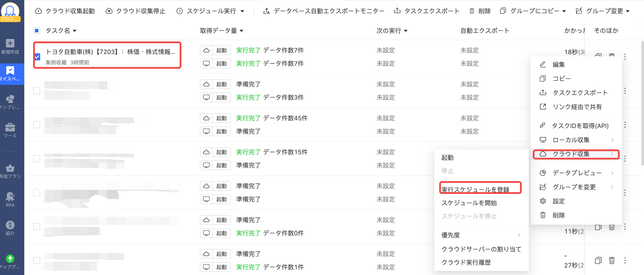
Task: Click the cloud icon in Toyota row
Action: tap(206, 50)
